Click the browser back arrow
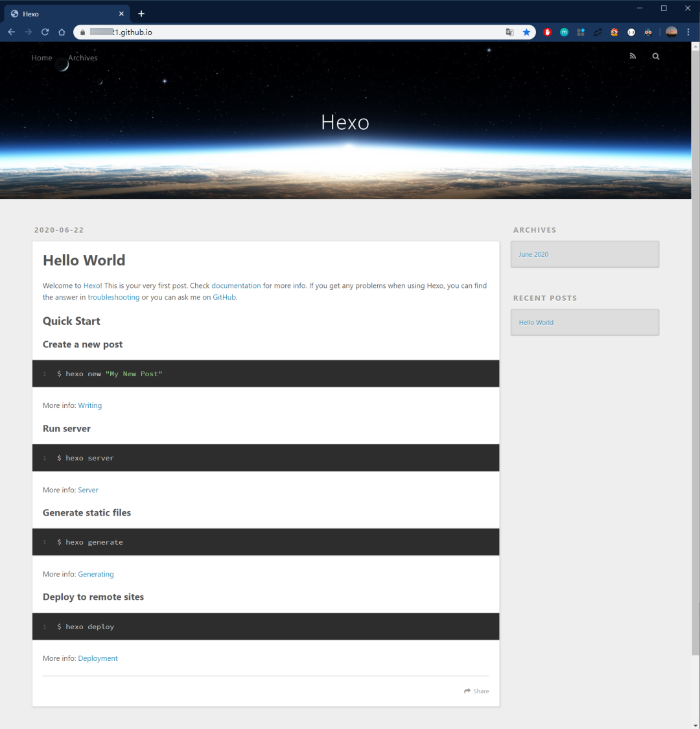Viewport: 700px width, 729px height. coord(12,32)
